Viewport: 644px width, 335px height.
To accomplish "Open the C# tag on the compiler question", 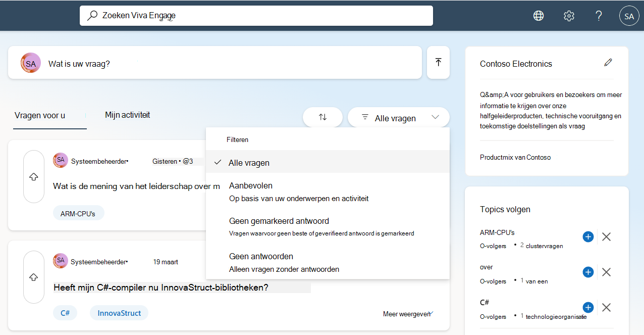I will point(65,313).
